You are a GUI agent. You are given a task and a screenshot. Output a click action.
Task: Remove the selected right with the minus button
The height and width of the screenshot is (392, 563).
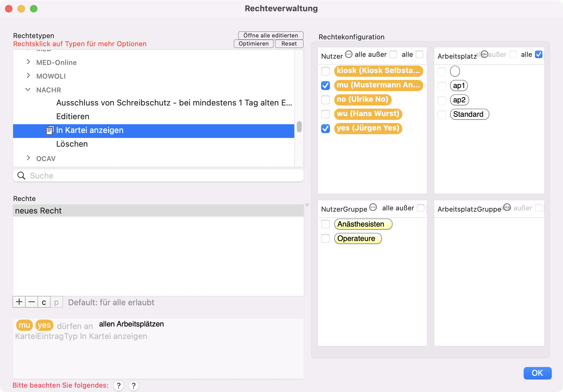point(32,302)
